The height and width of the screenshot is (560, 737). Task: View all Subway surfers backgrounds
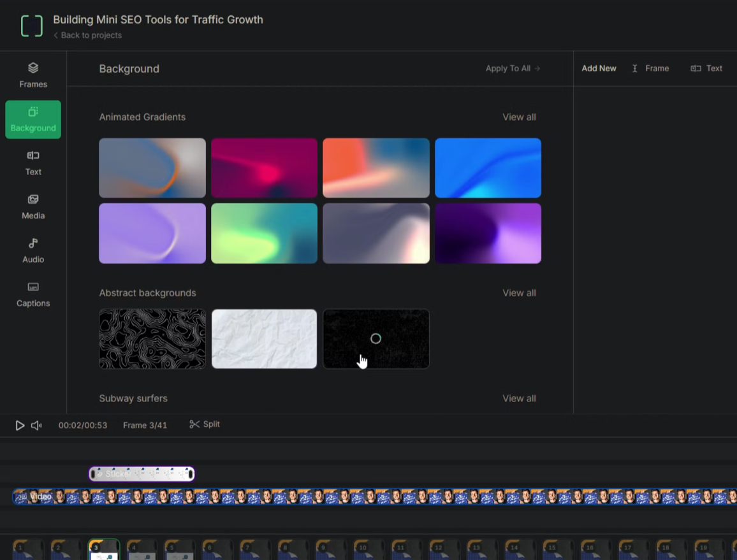coord(519,398)
